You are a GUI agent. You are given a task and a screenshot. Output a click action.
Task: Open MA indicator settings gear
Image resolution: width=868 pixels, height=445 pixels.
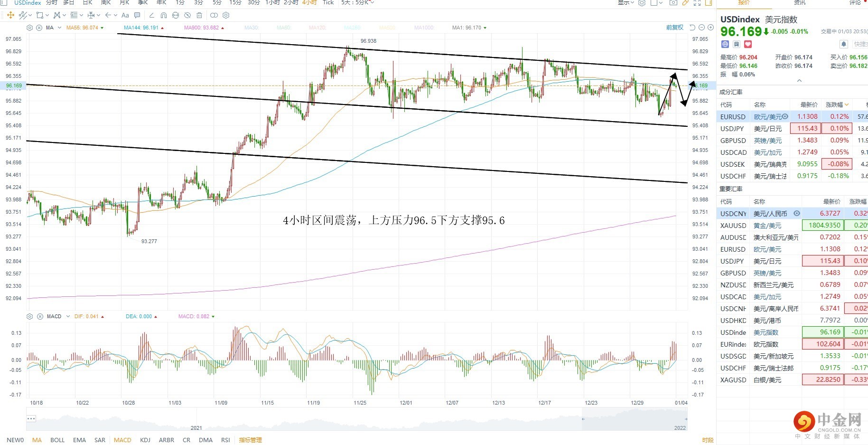[30, 28]
